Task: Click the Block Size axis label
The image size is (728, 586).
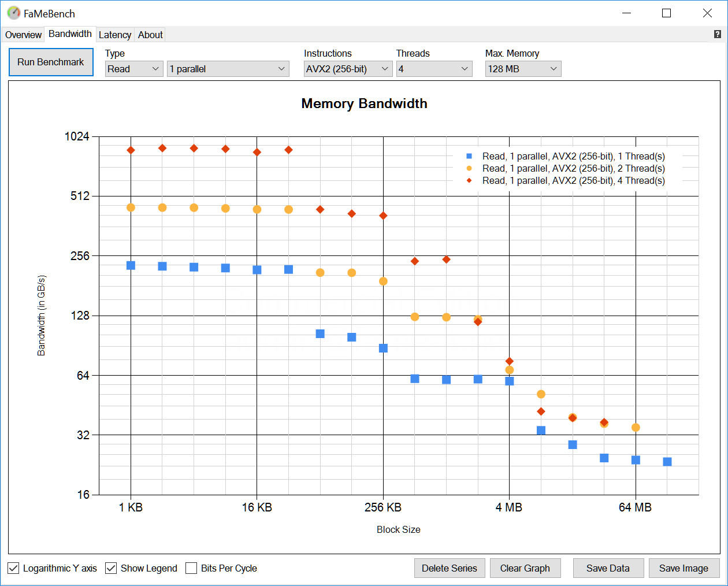Action: pos(399,529)
